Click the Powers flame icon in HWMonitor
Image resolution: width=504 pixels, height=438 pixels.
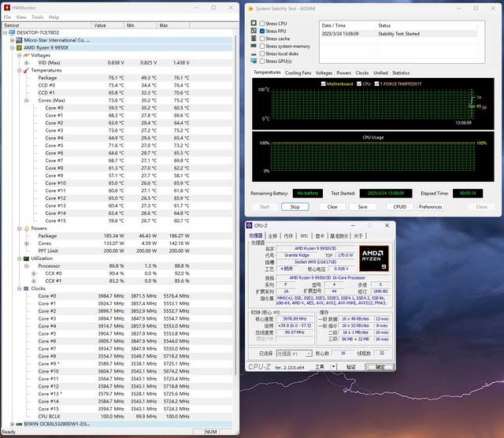[26, 228]
